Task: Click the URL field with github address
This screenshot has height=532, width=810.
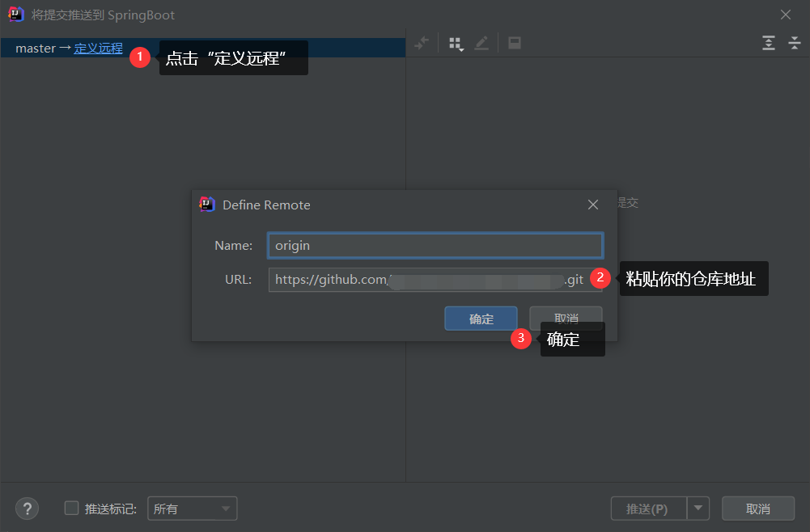Action: point(435,280)
